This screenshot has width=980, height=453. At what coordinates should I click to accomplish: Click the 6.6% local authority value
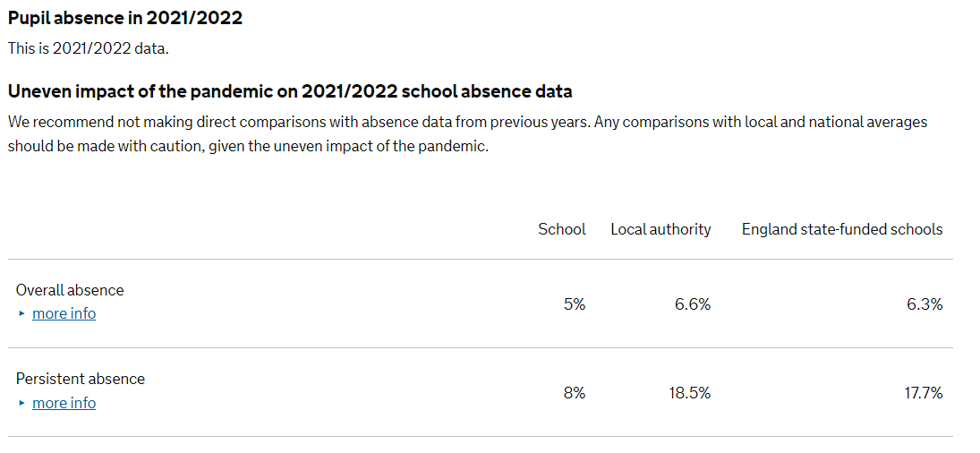(x=693, y=304)
